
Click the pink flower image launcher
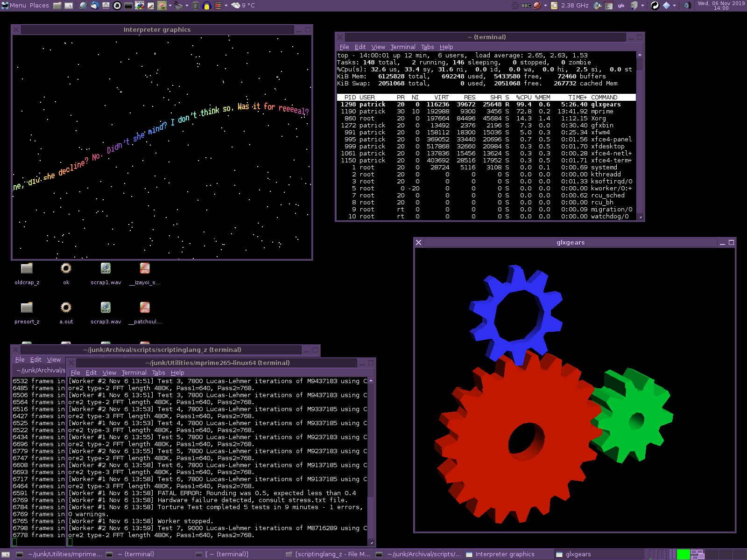click(x=162, y=6)
